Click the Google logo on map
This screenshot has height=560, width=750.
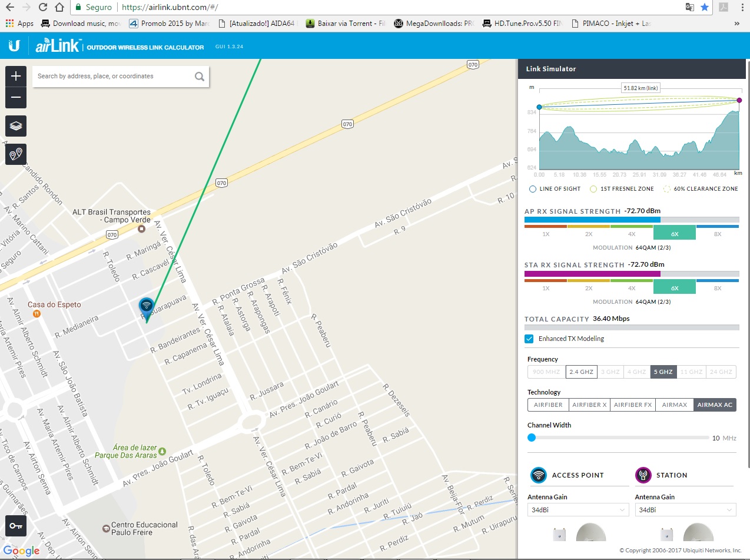click(x=22, y=551)
